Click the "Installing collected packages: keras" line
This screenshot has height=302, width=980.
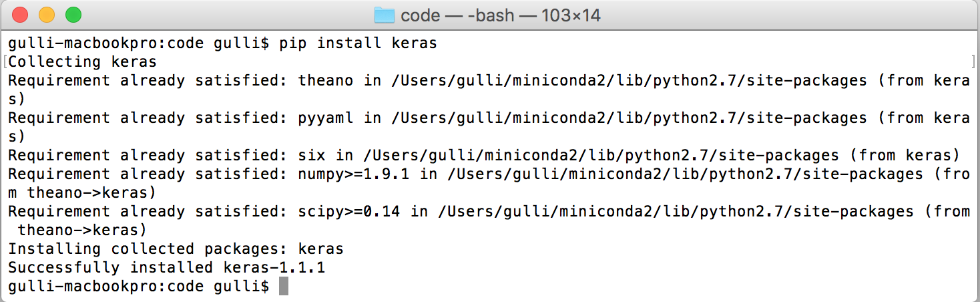point(176,249)
